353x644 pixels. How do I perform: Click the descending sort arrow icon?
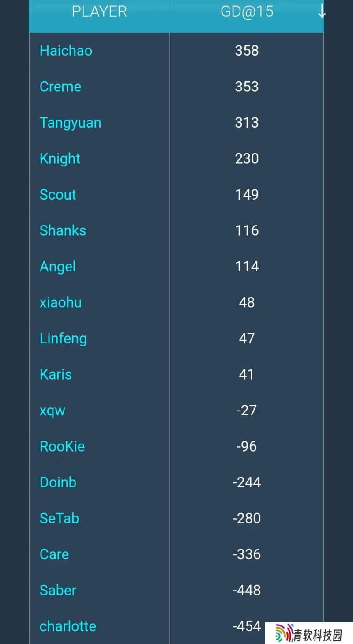(322, 11)
